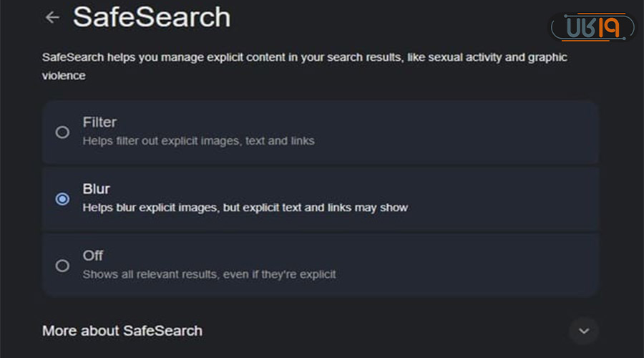The width and height of the screenshot is (644, 358).
Task: Click the More about SafeSearch label
Action: 122,331
